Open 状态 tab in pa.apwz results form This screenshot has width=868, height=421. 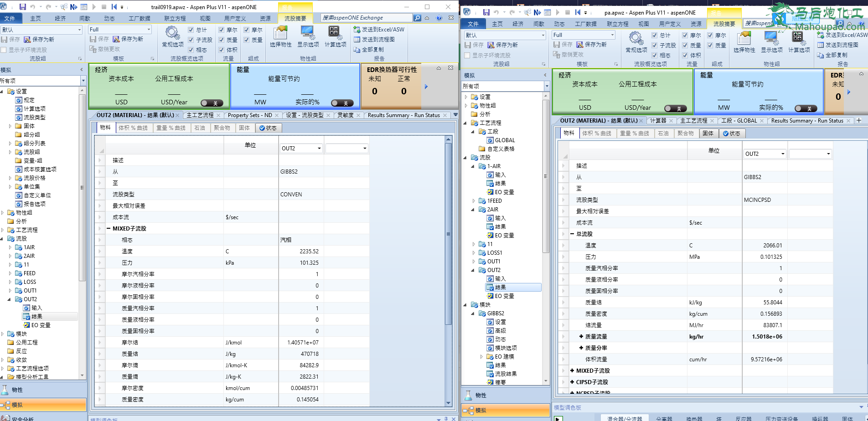pos(732,133)
